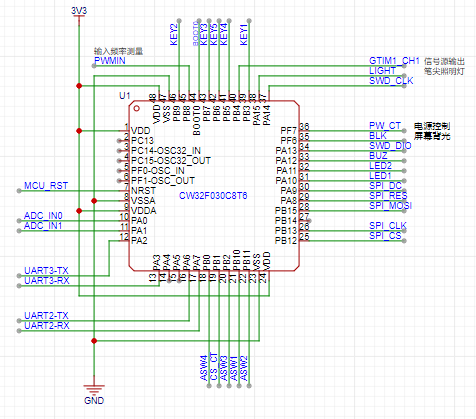Click the BLK net label
Viewport: 476px width, 419px height.
(378, 136)
